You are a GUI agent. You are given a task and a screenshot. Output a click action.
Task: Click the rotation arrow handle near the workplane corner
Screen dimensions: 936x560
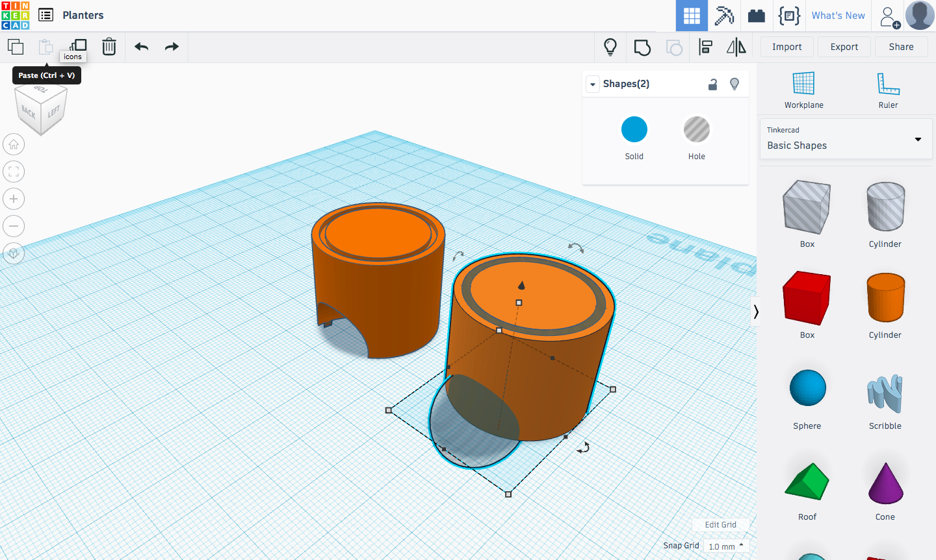pos(584,447)
